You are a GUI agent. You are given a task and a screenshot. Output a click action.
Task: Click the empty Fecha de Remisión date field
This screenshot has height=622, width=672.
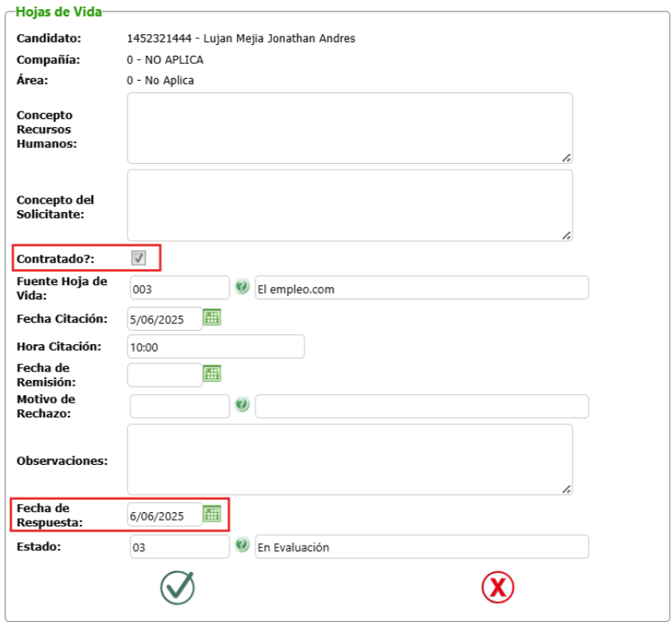(165, 376)
